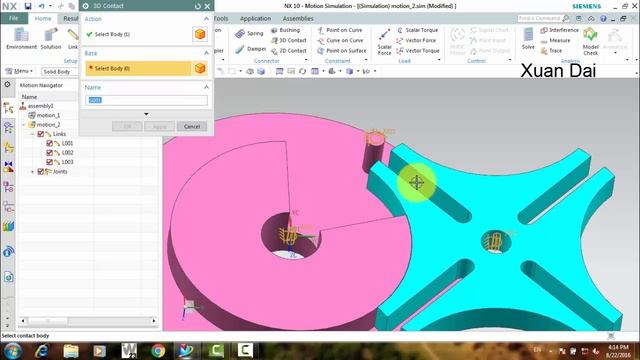Click the Environment icon in Setup group
640x360 pixels.
(x=21, y=39)
